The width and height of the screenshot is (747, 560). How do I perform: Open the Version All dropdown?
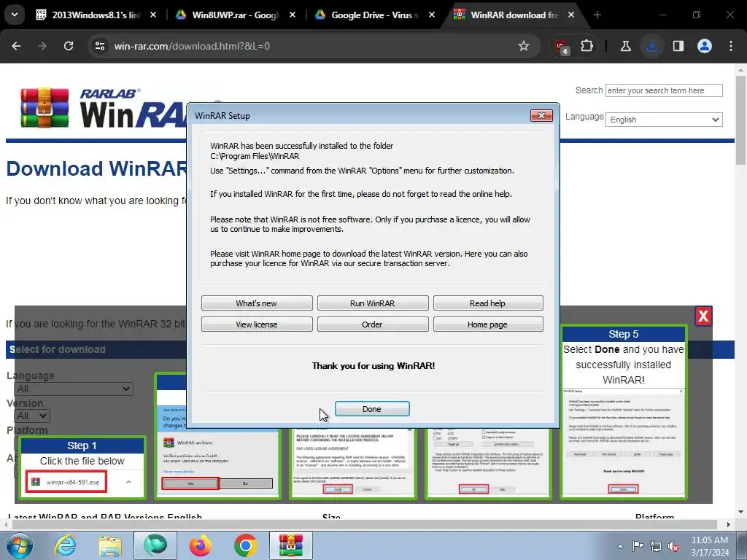(32, 416)
